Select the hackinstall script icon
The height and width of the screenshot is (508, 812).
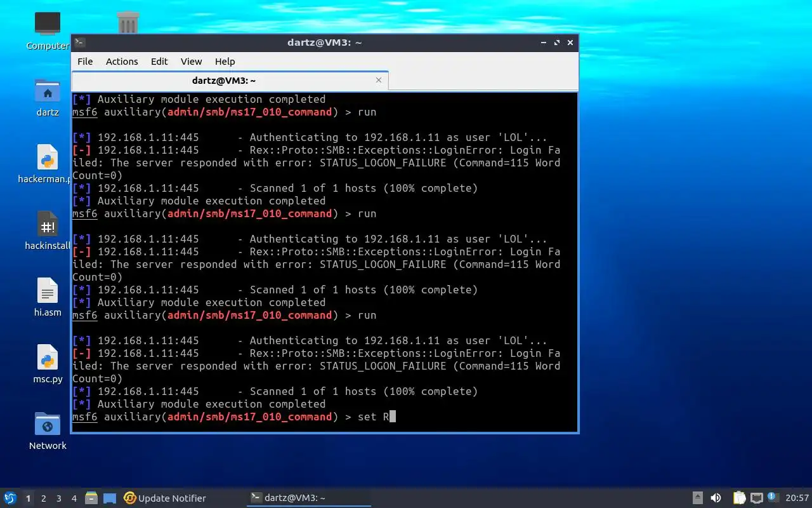[x=48, y=224]
